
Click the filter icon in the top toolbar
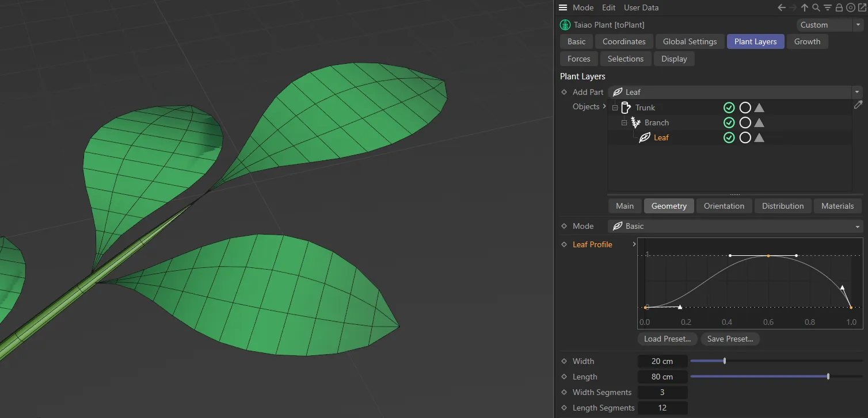pyautogui.click(x=827, y=7)
